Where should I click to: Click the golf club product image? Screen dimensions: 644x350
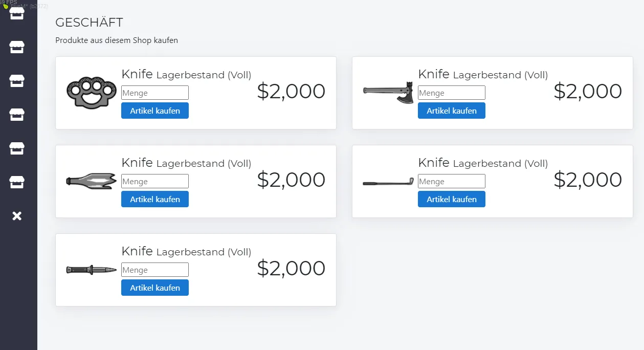pos(388,182)
